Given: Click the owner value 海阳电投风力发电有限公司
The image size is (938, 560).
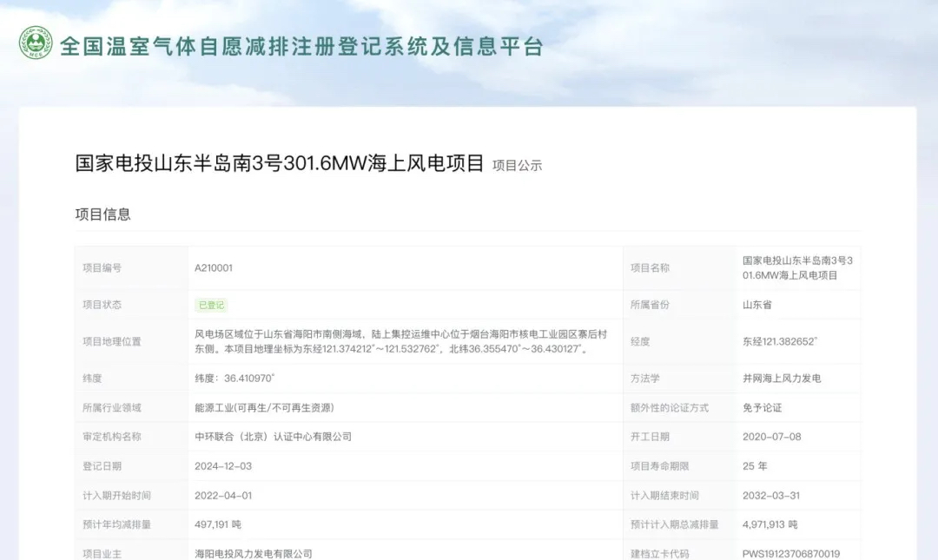Looking at the screenshot, I should [254, 554].
